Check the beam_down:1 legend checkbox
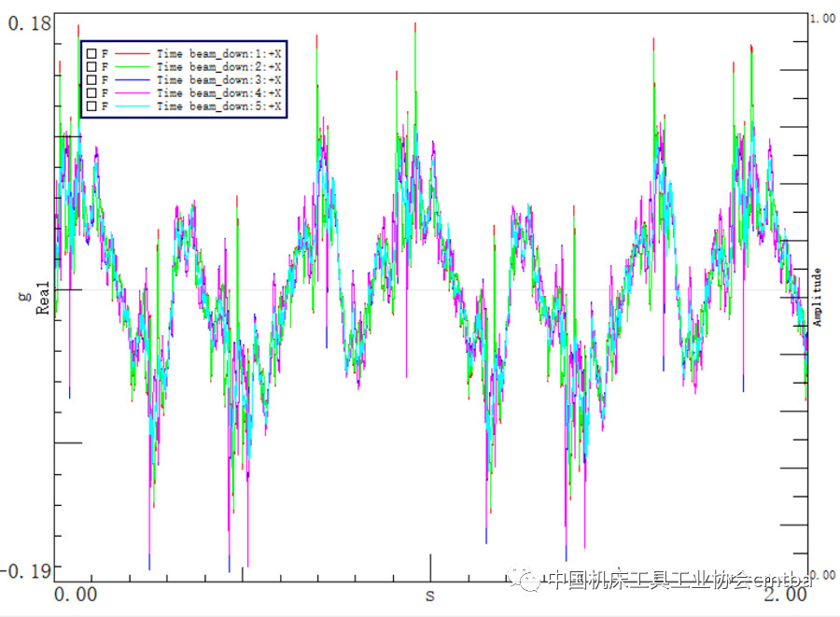The height and width of the screenshot is (617, 840). click(91, 54)
